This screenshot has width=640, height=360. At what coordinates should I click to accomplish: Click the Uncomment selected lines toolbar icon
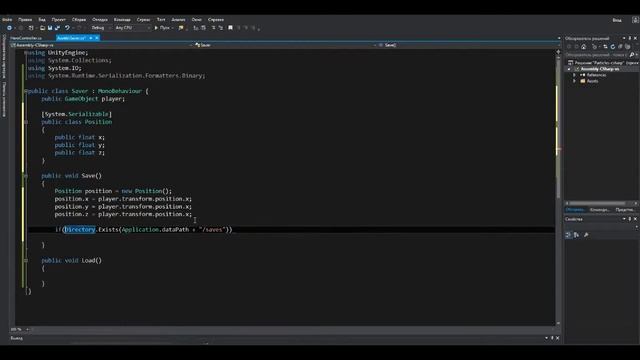tap(221, 28)
